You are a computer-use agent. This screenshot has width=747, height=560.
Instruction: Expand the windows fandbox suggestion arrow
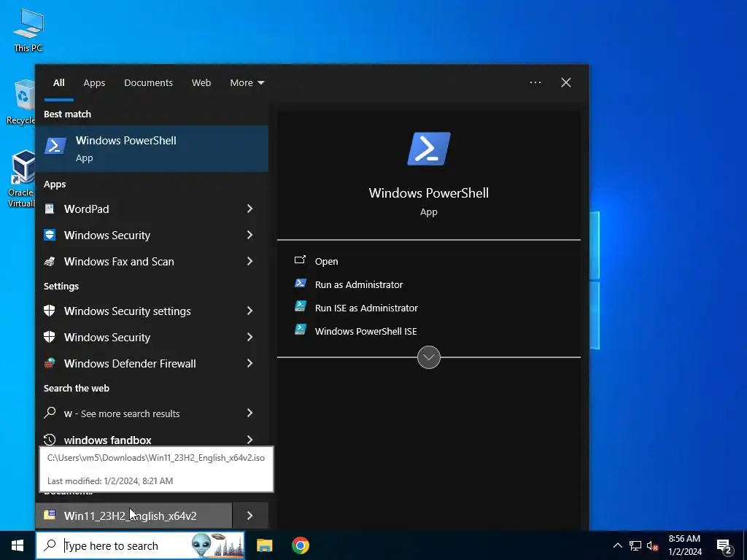[249, 439]
